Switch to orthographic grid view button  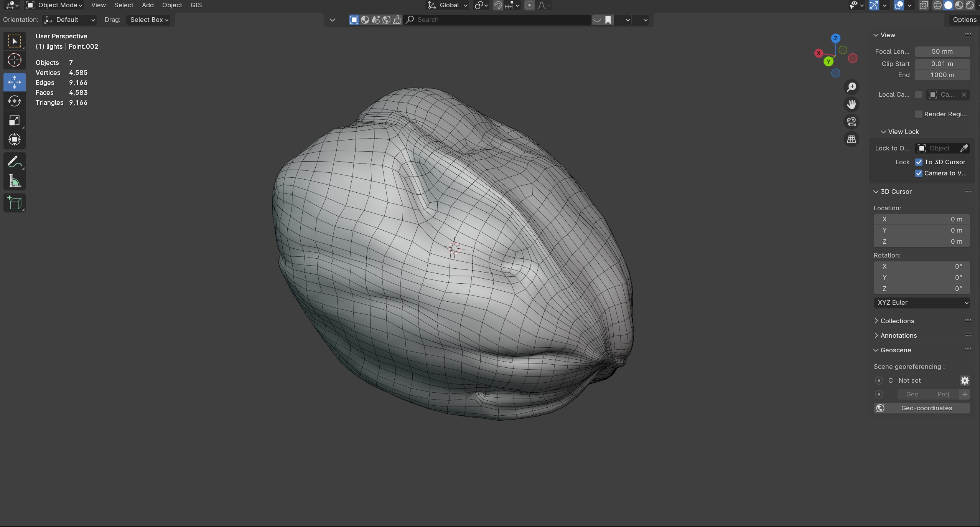[852, 139]
